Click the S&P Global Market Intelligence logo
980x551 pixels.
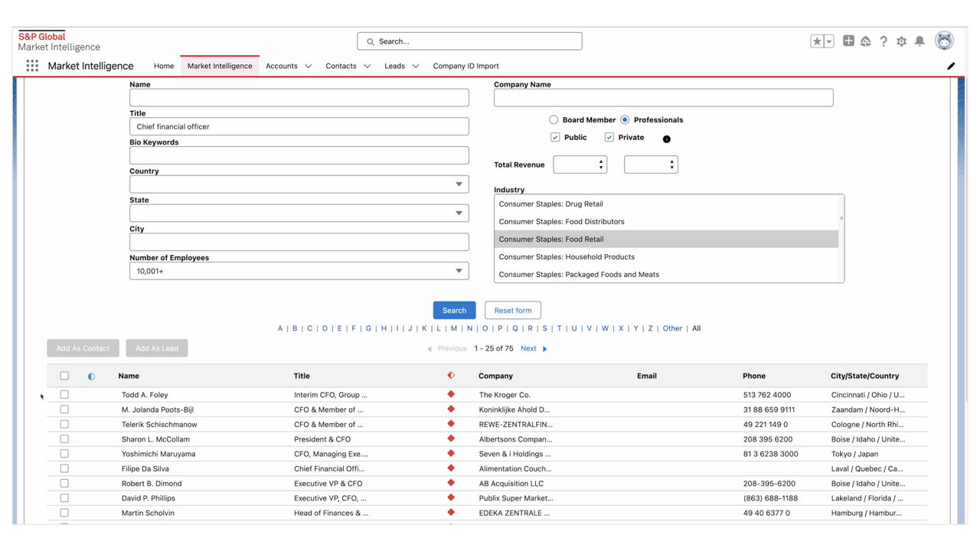(x=59, y=41)
